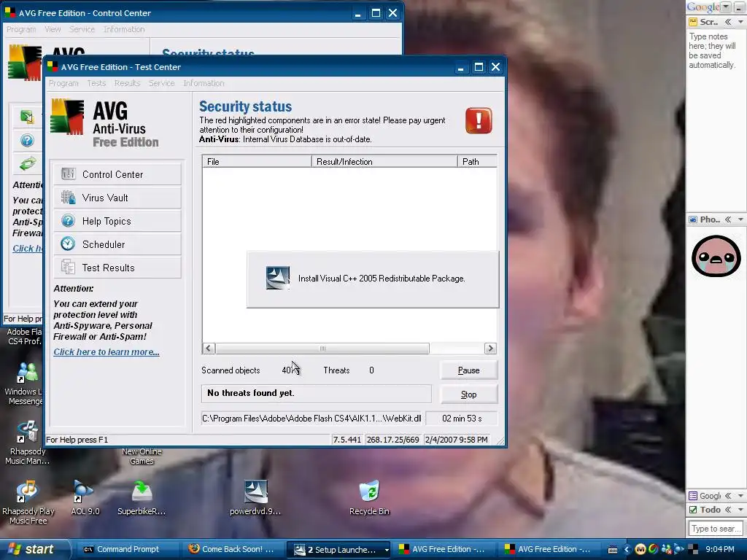Click the Scratch Pad notes text area
747x560 pixels.
[716, 119]
